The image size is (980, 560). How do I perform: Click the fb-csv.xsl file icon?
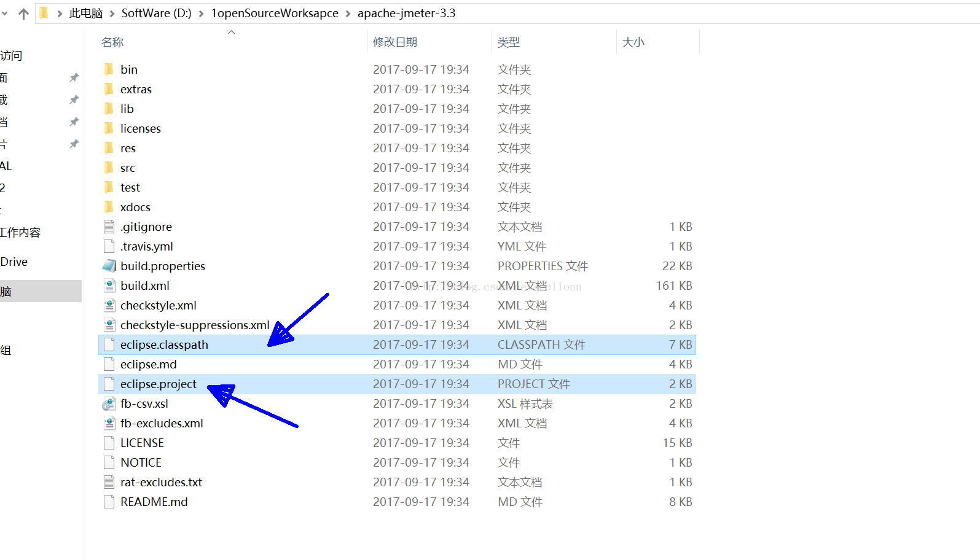(x=109, y=403)
